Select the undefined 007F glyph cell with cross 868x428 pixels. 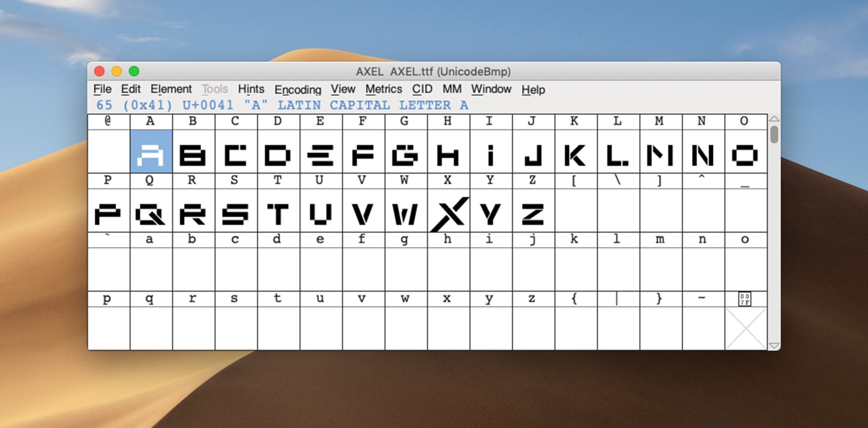[746, 328]
